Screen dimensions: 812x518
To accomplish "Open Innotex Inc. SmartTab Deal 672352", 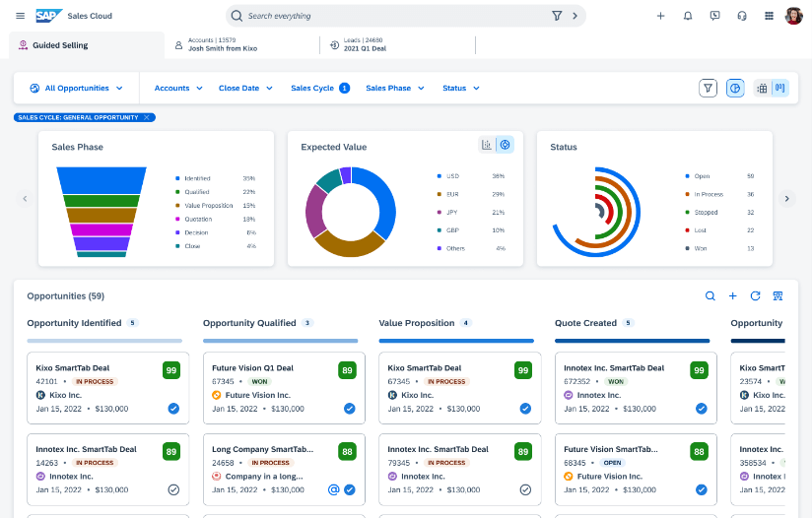I will 636,388.
